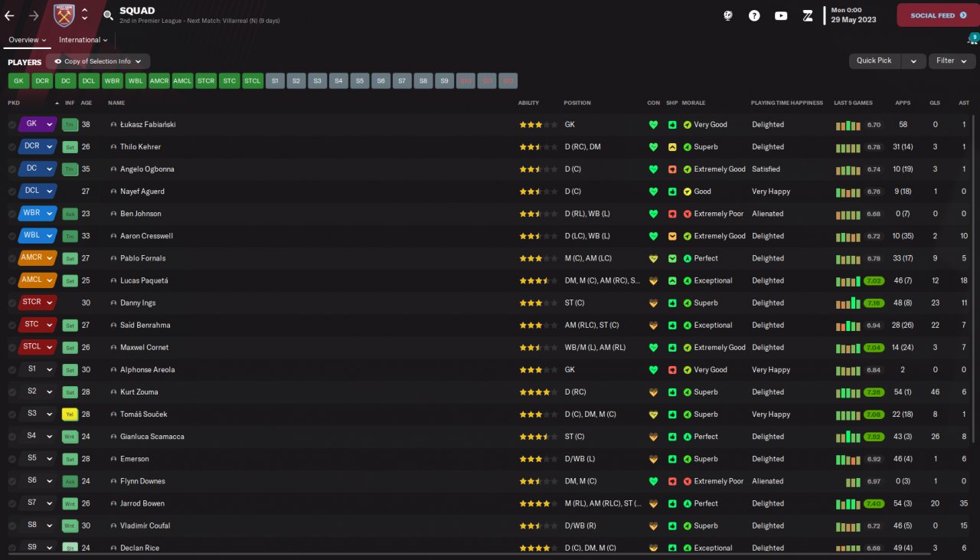Check the selection circle for Kurt Zouma
The image size is (980, 560).
click(12, 392)
